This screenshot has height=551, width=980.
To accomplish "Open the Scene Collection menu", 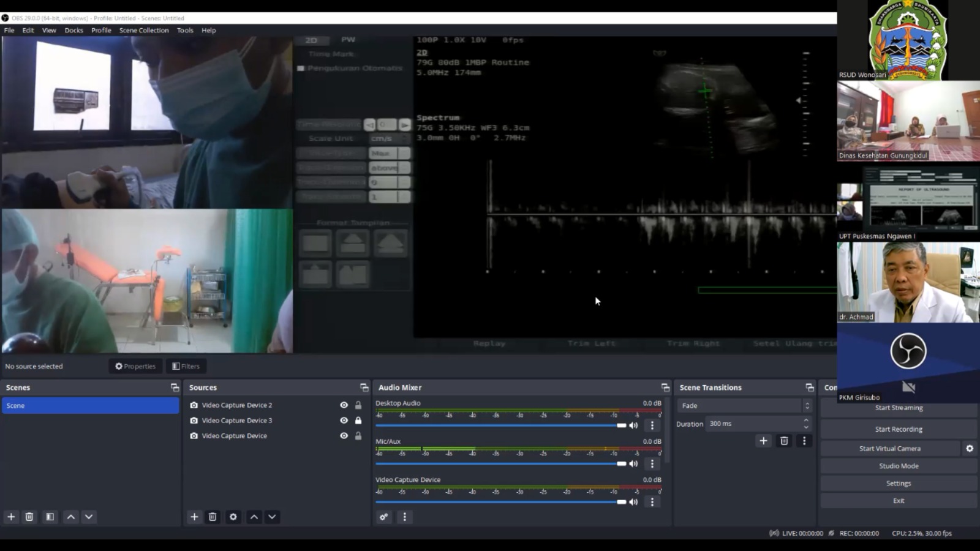I will [144, 30].
